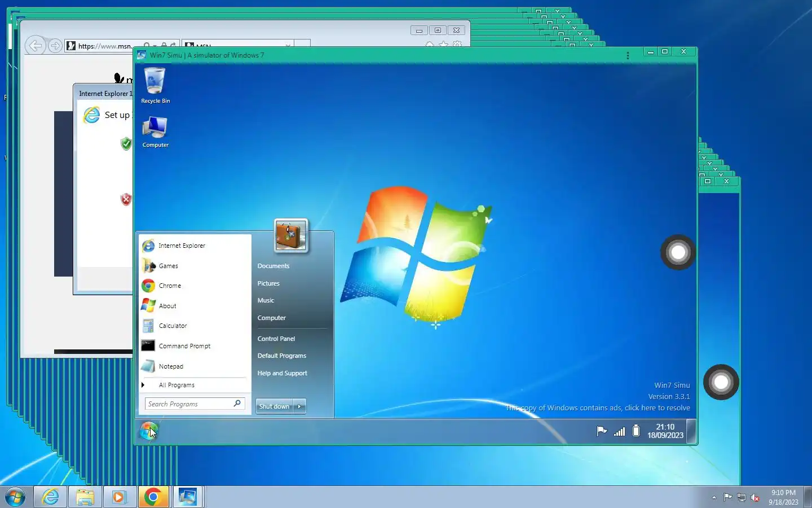
Task: Switch to Win7 Simu taskbar app
Action: tap(187, 497)
